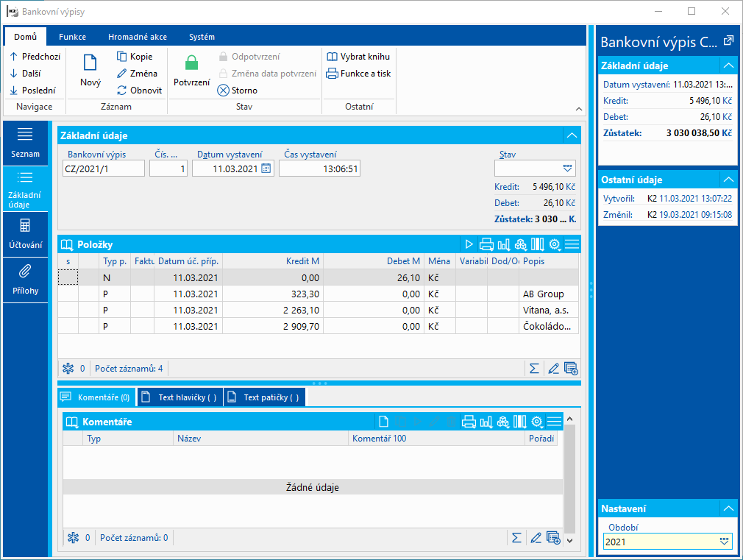This screenshot has width=743, height=560.
Task: Pop out the Bankovní výpis side panel
Action: 728,41
